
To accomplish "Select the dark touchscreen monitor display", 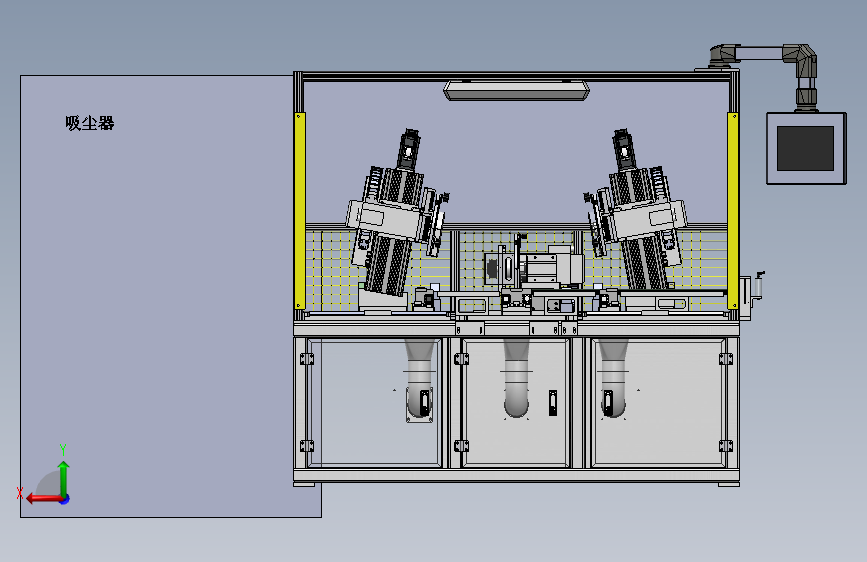I will click(805, 148).
